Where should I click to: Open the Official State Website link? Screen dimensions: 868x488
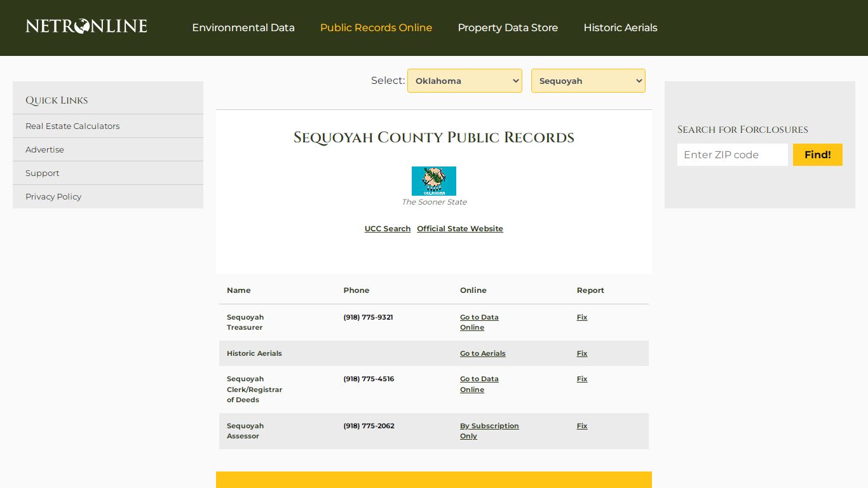[460, 229]
